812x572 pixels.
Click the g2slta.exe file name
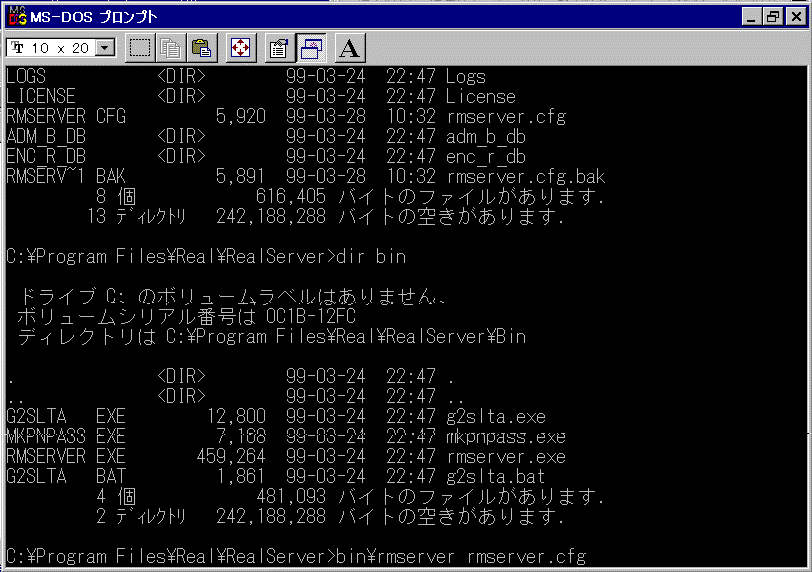click(x=496, y=417)
